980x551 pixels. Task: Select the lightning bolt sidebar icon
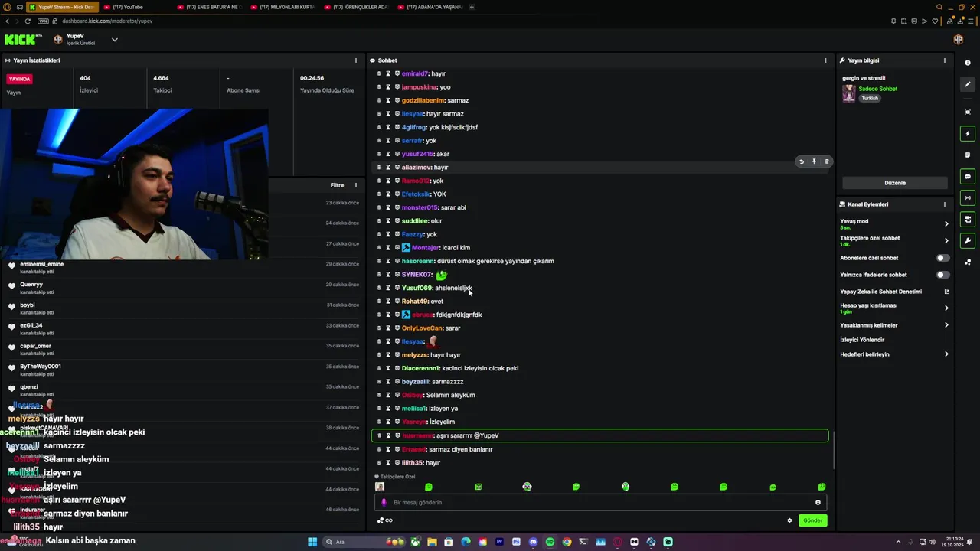point(968,134)
